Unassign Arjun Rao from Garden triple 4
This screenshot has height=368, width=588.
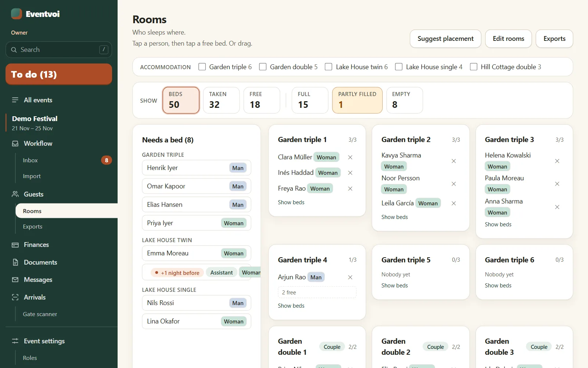[x=350, y=277]
